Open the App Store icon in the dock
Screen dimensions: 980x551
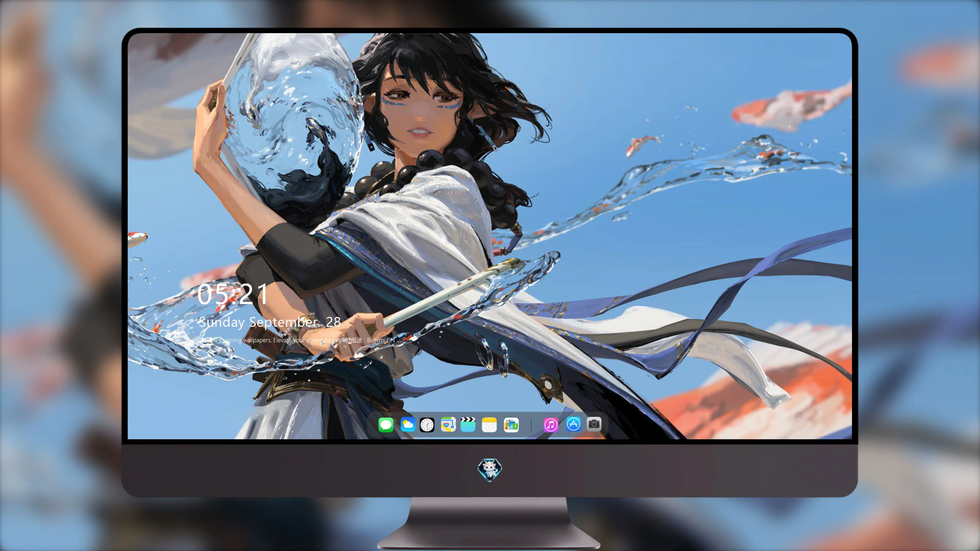coord(573,424)
